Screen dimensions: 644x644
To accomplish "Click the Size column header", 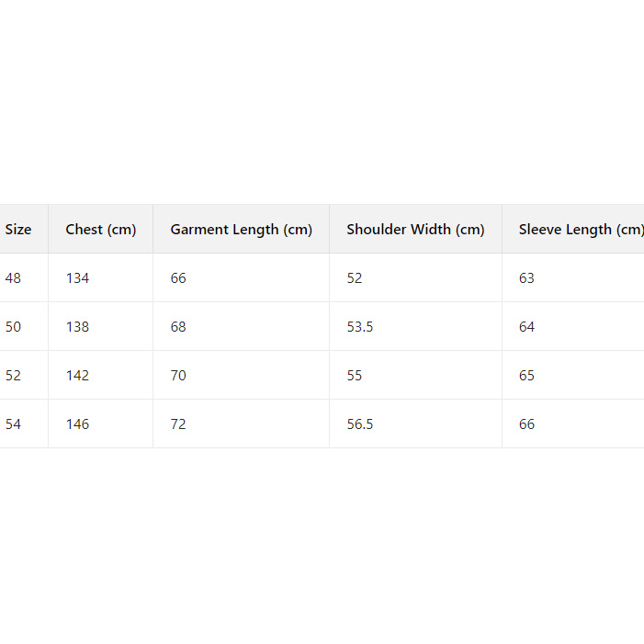I will (18, 230).
